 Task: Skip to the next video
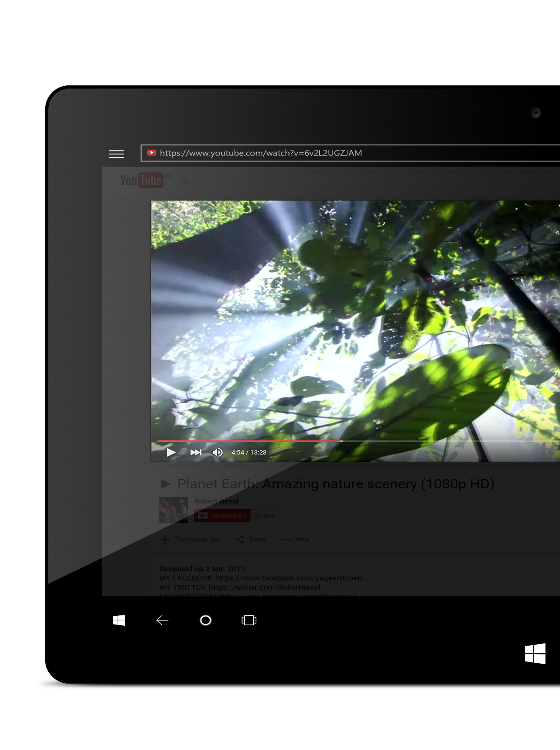pyautogui.click(x=196, y=452)
